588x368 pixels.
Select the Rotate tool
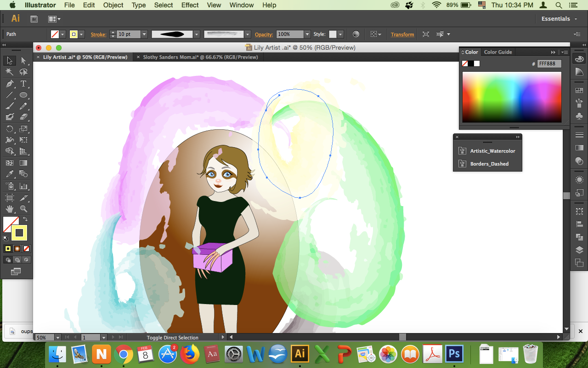tap(9, 129)
